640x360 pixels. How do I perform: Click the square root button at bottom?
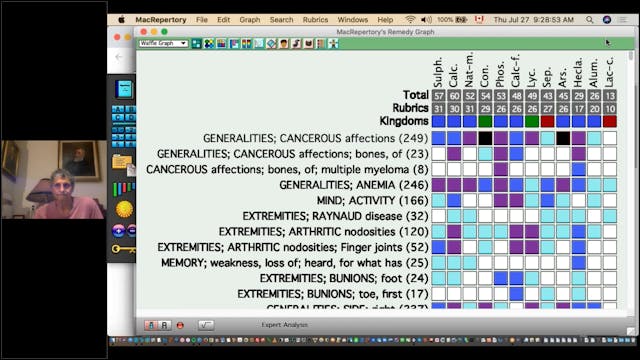click(x=205, y=325)
